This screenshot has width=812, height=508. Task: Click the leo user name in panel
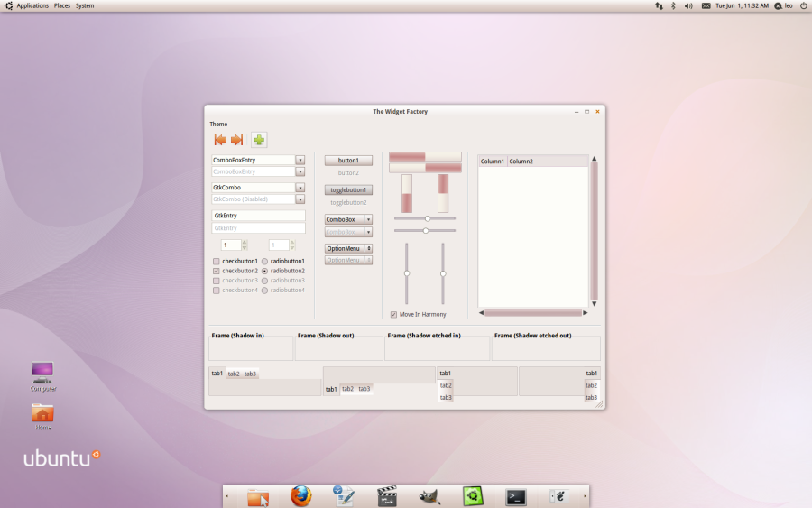coord(789,5)
